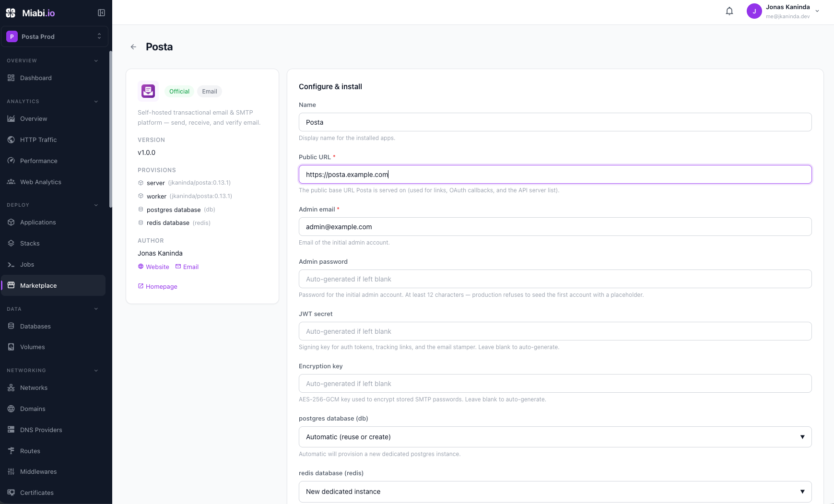Select Marketplace in the sidebar

pyautogui.click(x=53, y=285)
